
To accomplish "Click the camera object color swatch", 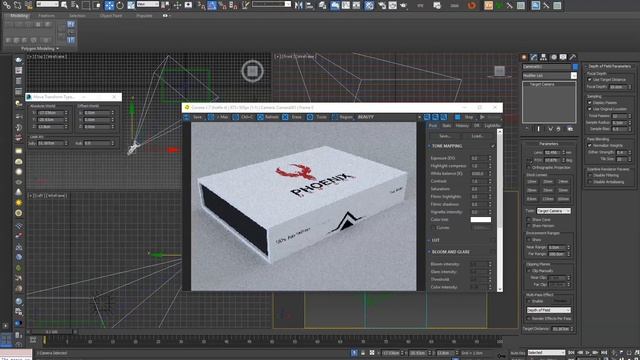I will coord(575,67).
